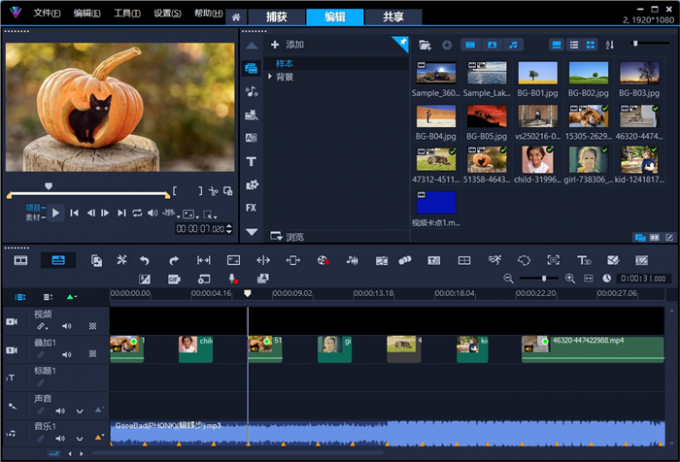This screenshot has height=462, width=680.
Task: Switch library to thumbnail view
Action: (x=591, y=45)
